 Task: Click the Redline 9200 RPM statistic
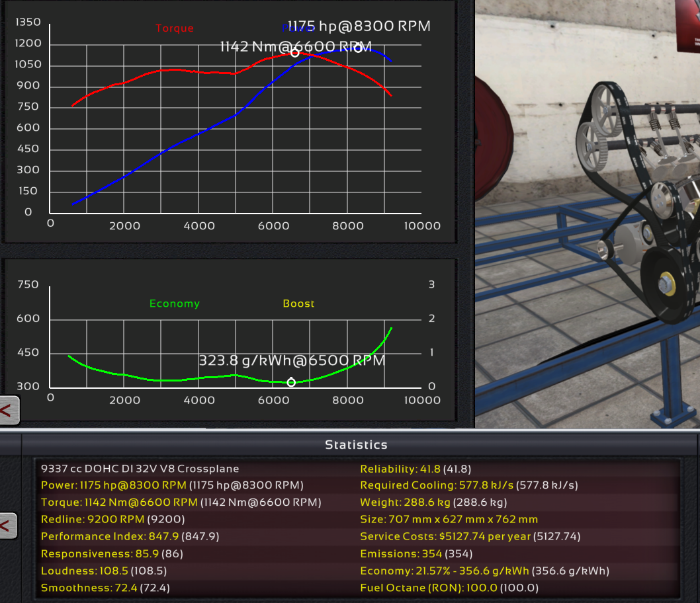(112, 520)
